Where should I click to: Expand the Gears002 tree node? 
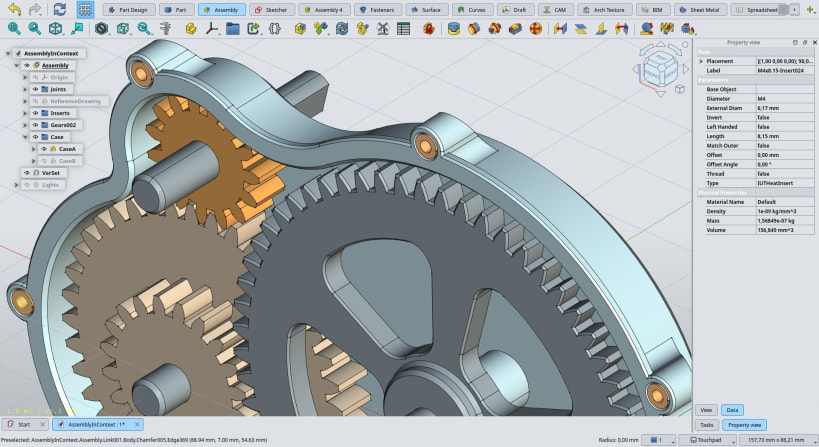click(25, 125)
